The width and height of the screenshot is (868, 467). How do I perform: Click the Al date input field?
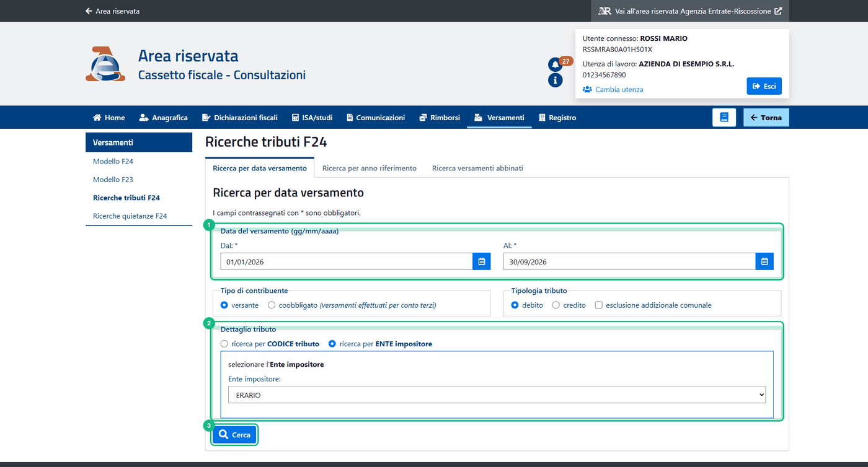pyautogui.click(x=629, y=262)
